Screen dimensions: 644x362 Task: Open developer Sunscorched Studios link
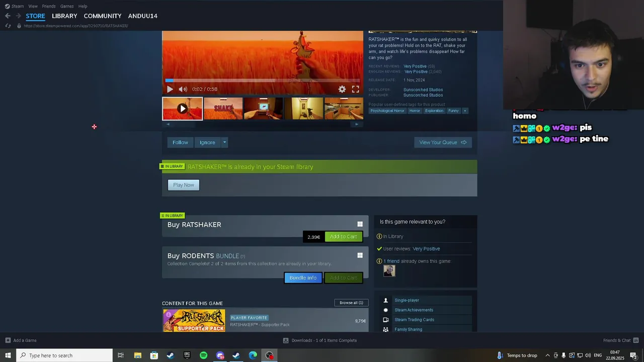click(x=423, y=90)
